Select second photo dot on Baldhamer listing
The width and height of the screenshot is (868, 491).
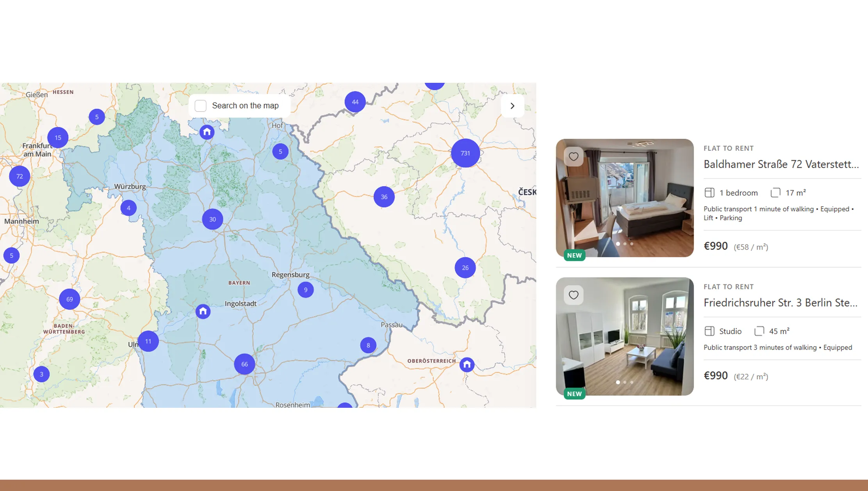tap(625, 244)
